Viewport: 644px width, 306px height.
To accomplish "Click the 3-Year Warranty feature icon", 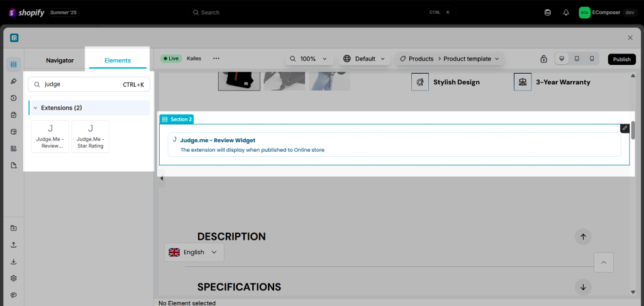I will (x=523, y=82).
